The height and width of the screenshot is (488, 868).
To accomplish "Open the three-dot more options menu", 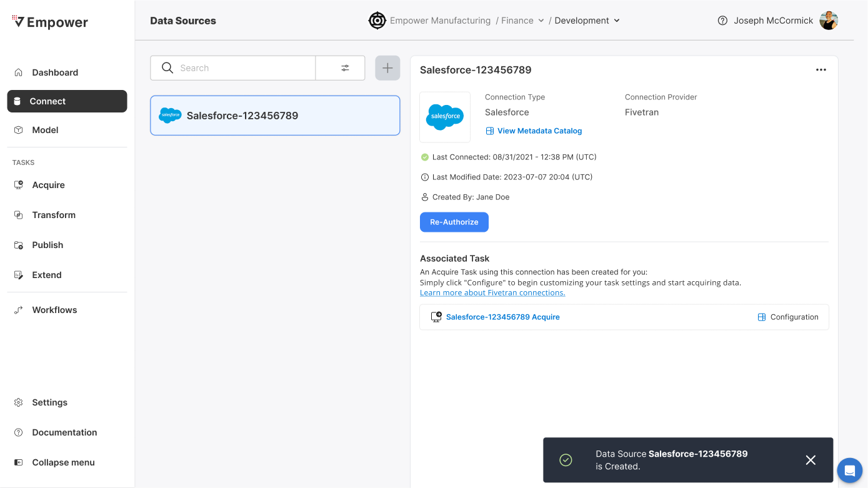I will [x=821, y=70].
